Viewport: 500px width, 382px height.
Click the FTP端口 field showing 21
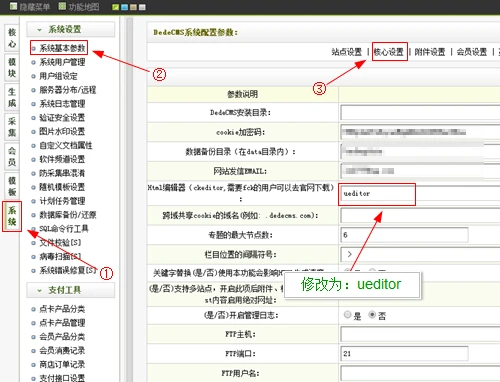pyautogui.click(x=404, y=354)
